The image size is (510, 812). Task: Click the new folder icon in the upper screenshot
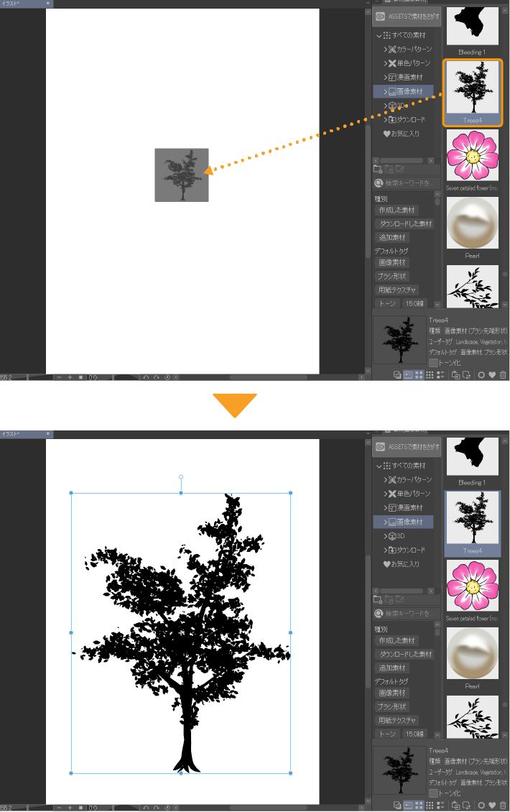click(378, 169)
